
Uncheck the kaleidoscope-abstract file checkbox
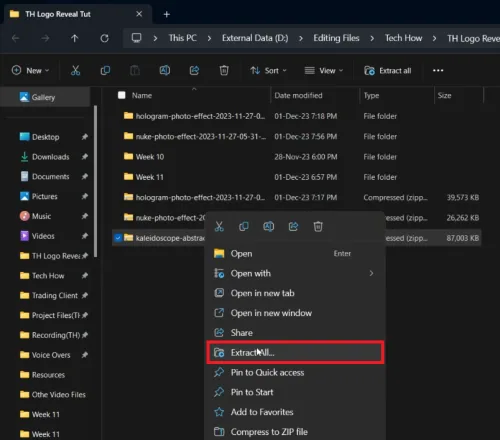118,238
